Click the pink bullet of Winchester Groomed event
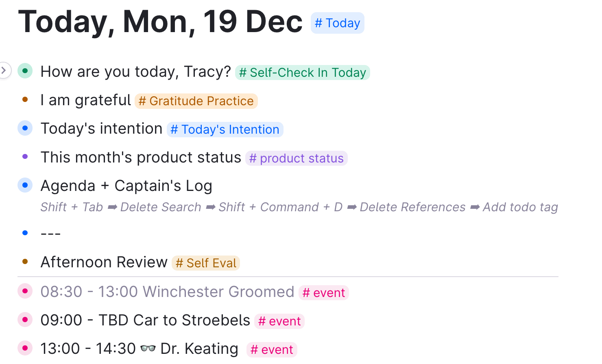602x364 pixels. click(25, 291)
